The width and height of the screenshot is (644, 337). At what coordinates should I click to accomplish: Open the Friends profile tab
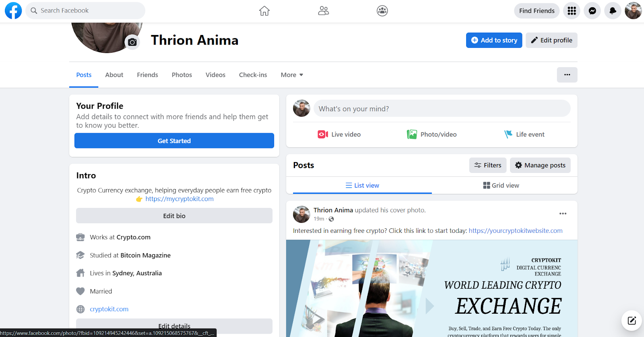click(147, 75)
